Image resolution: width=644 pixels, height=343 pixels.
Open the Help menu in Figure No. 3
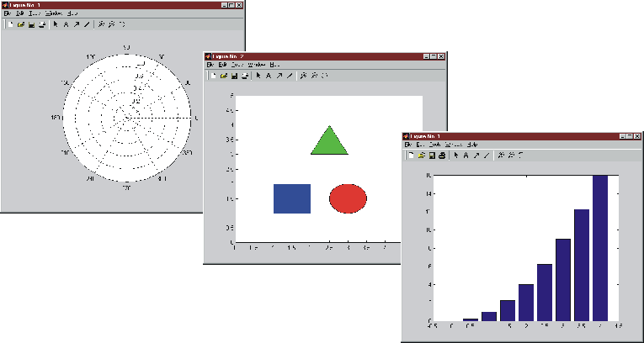pyautogui.click(x=473, y=145)
